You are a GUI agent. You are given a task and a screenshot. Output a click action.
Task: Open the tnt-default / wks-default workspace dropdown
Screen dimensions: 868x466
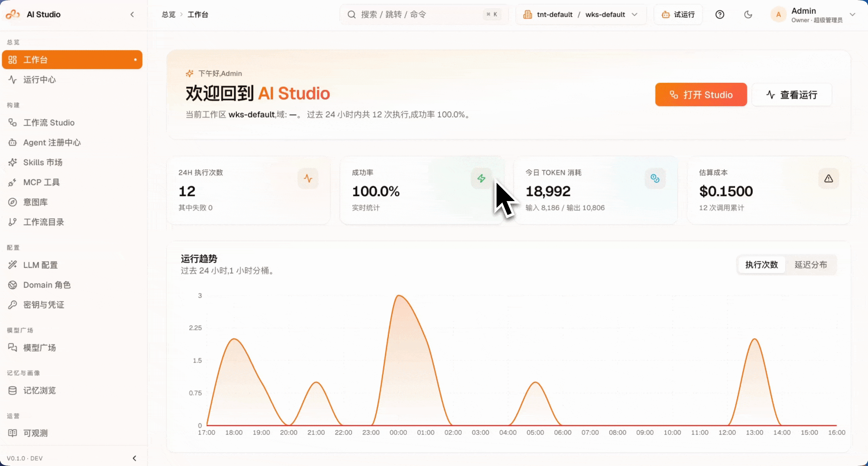[x=581, y=14]
